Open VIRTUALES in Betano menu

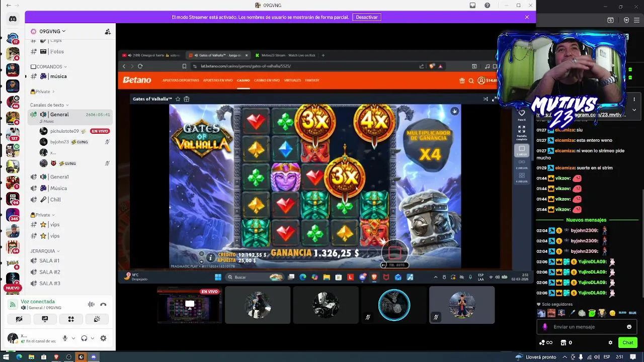pyautogui.click(x=292, y=80)
